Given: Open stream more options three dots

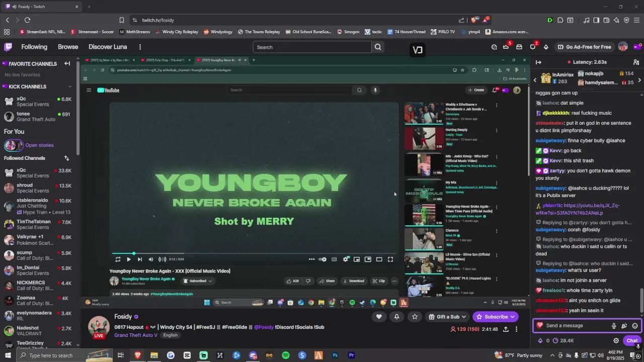Looking at the screenshot, I should point(517,329).
